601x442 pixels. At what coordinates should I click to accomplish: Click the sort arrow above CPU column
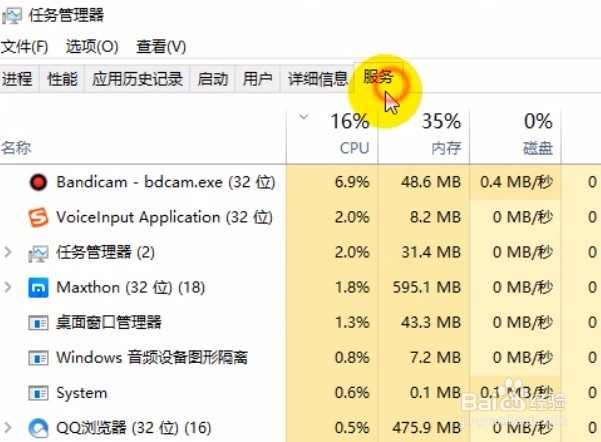point(304,117)
